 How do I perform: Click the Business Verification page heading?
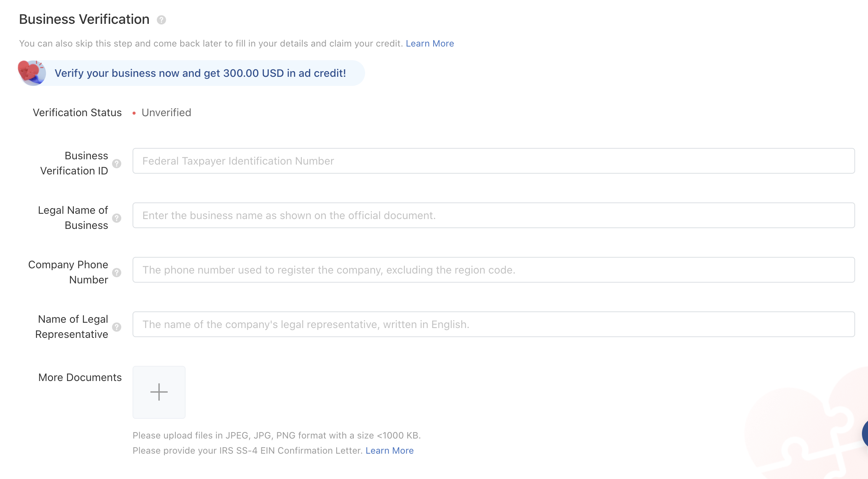coord(84,19)
